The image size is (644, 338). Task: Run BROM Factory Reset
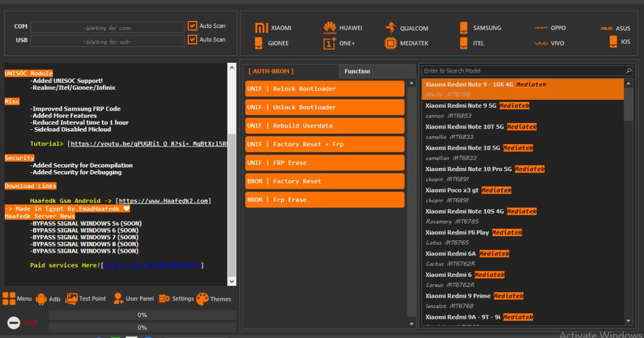pyautogui.click(x=325, y=181)
